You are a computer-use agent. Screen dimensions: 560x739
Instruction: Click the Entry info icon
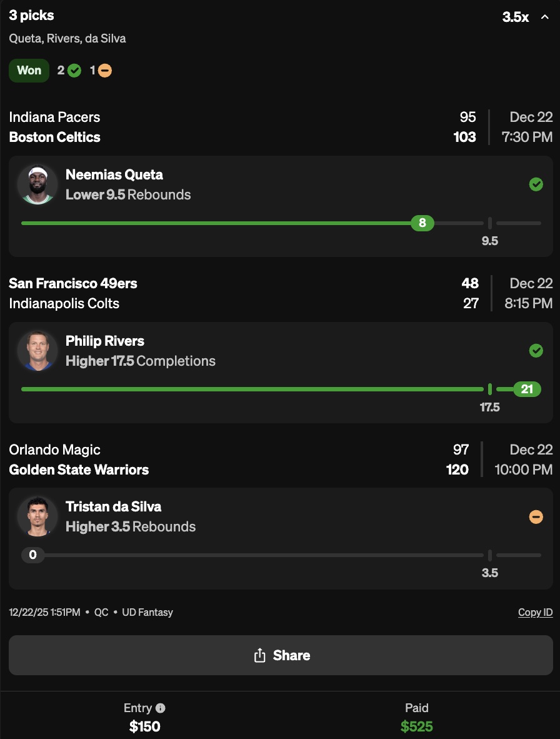161,708
